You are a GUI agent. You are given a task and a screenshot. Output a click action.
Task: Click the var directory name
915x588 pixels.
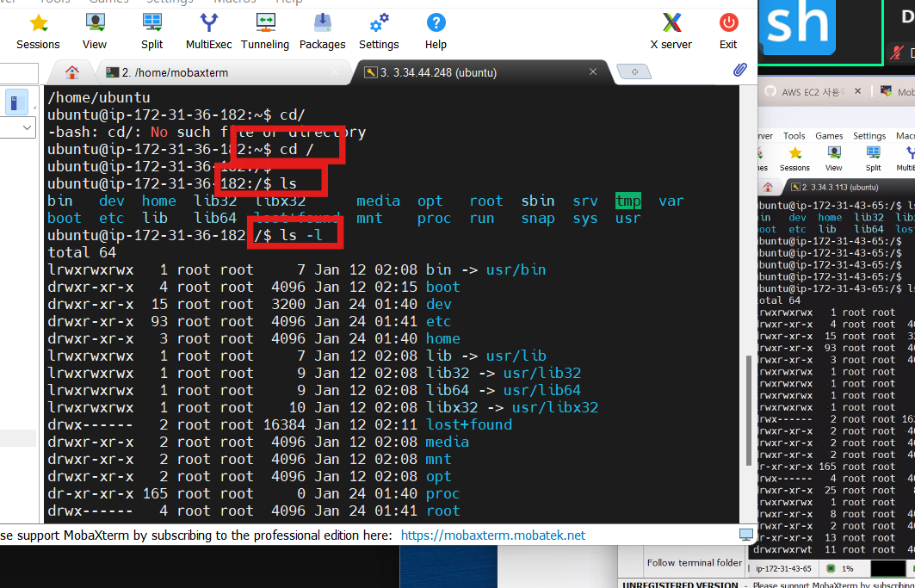click(671, 201)
